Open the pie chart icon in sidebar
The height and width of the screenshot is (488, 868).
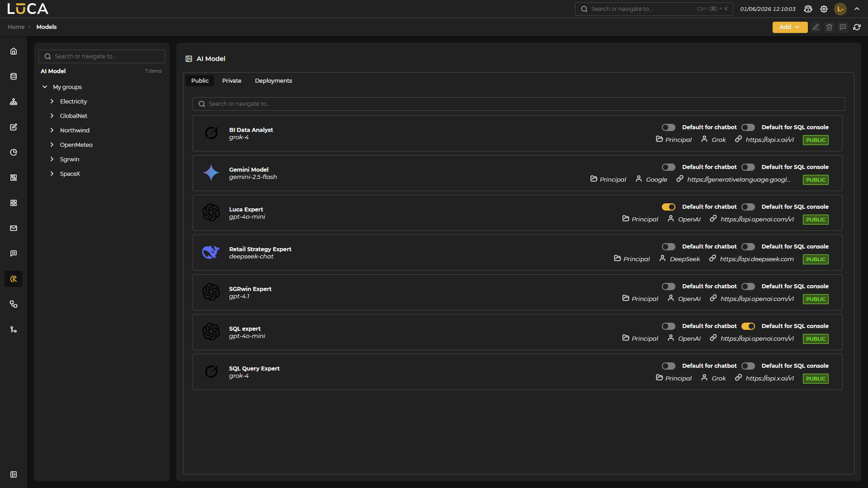14,152
